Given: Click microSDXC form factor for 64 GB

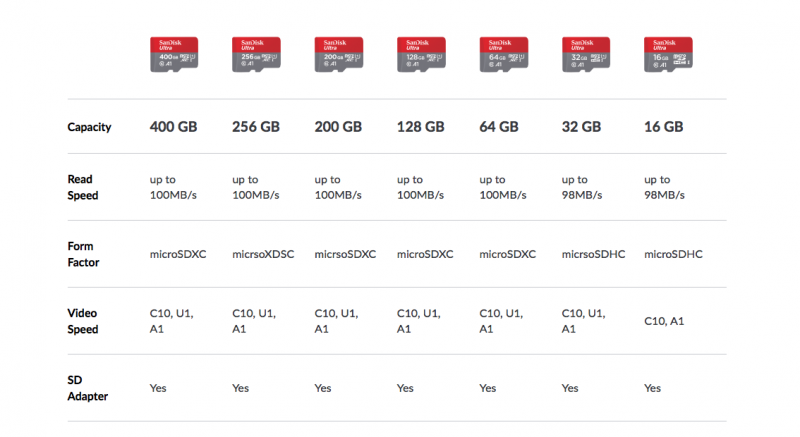Looking at the screenshot, I should pyautogui.click(x=508, y=254).
